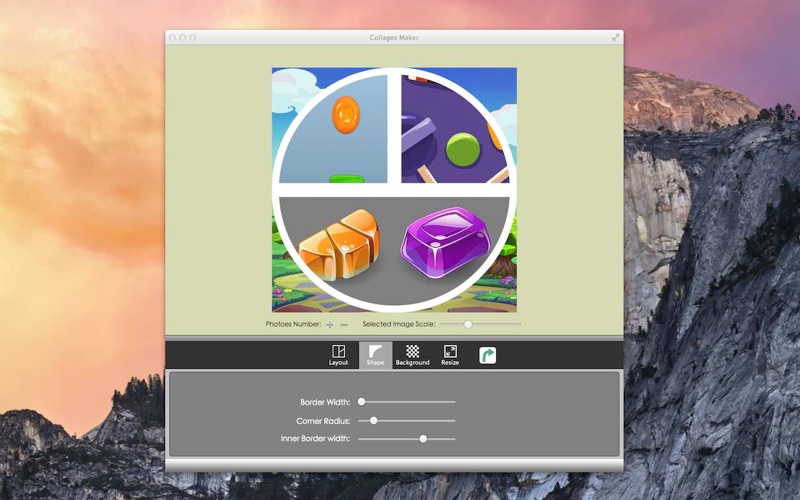This screenshot has width=800, height=500.
Task: Click the green share export icon
Action: click(x=488, y=356)
